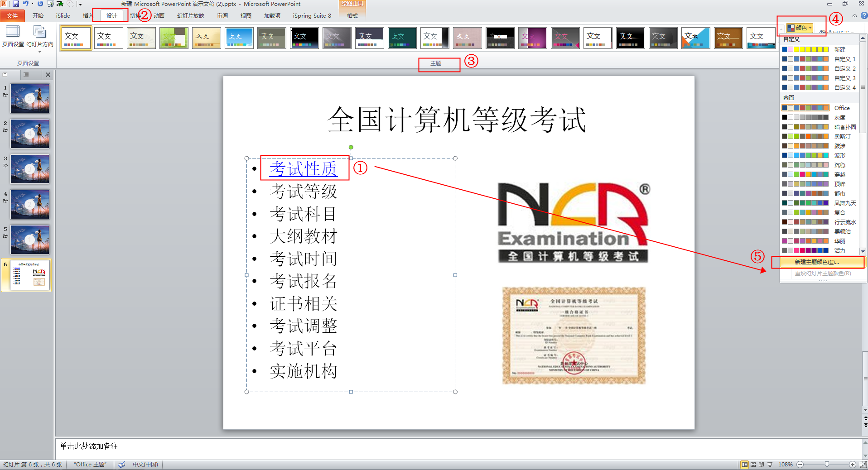Select the NCRE logo image
868x470 pixels.
tap(574, 223)
